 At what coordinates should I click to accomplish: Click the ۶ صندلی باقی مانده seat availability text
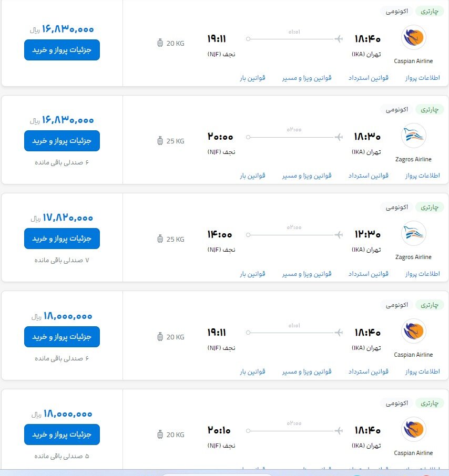pos(62,162)
